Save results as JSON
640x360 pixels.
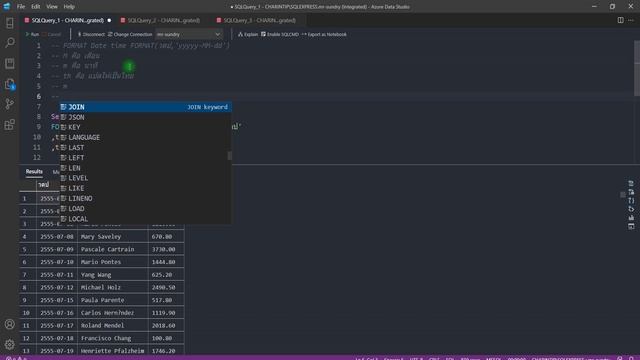[631, 200]
